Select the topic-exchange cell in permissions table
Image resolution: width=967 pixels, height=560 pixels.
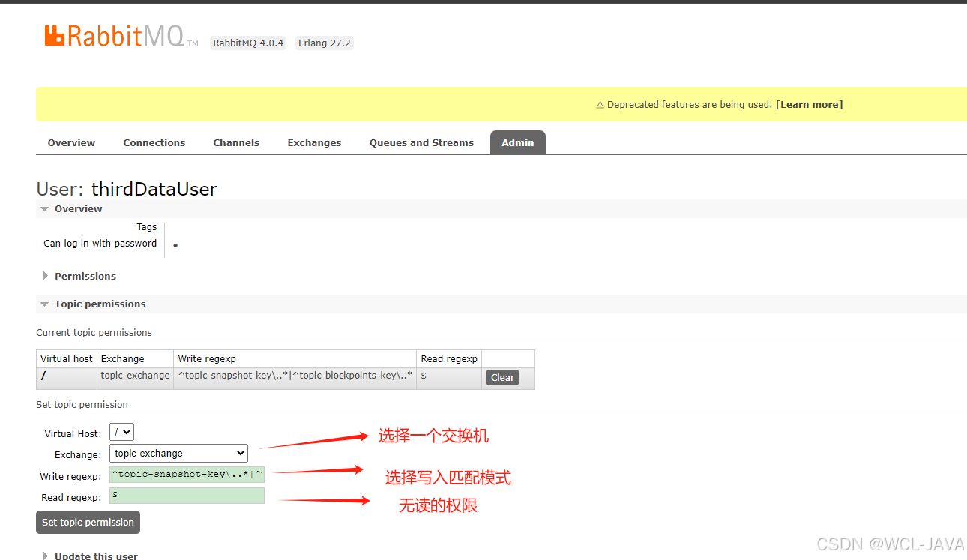tap(135, 378)
